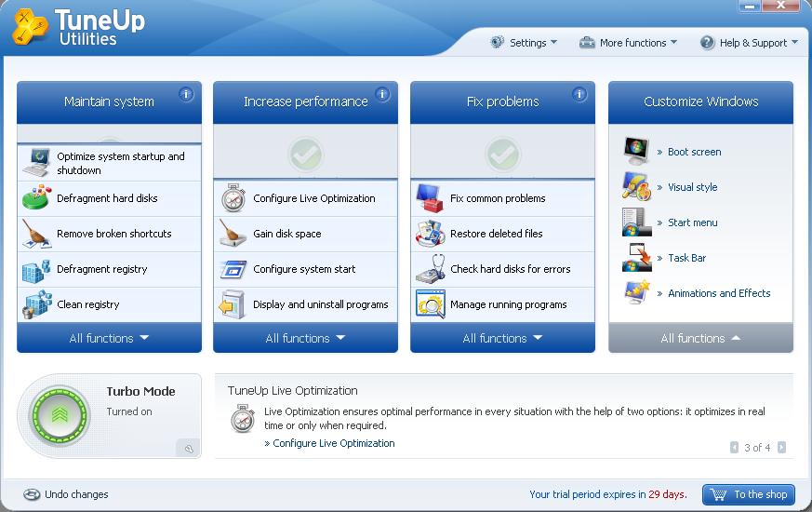Image resolution: width=812 pixels, height=512 pixels.
Task: Select the Fix problems header tab
Action: point(502,101)
